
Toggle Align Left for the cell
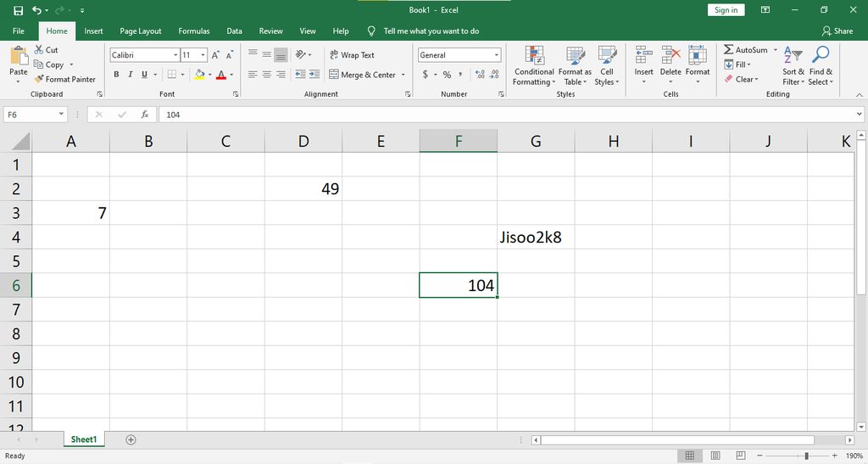253,74
